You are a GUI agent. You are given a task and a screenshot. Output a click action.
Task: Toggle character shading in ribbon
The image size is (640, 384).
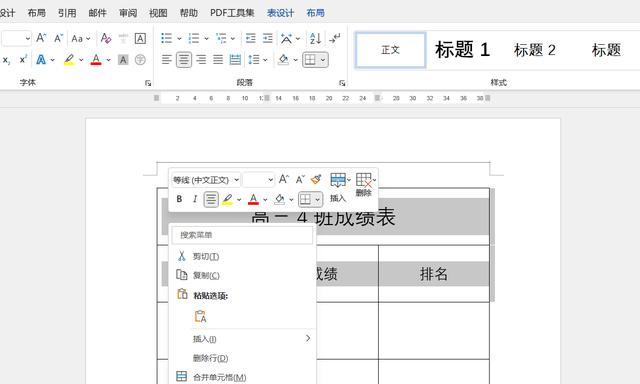click(123, 60)
